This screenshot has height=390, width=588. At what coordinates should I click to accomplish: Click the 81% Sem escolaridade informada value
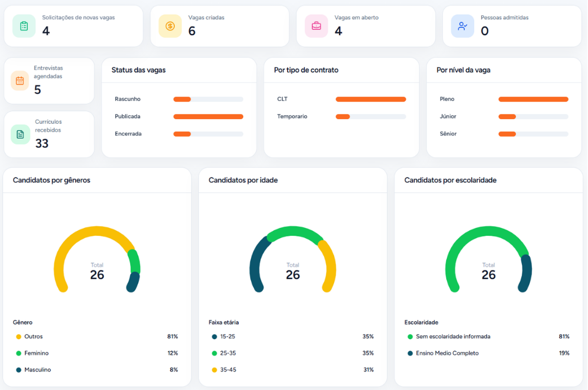(x=564, y=336)
